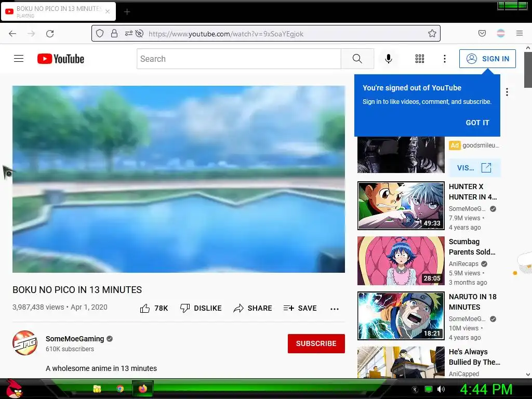Click the page scroll-up arrow
This screenshot has width=532, height=399.
(528, 48)
